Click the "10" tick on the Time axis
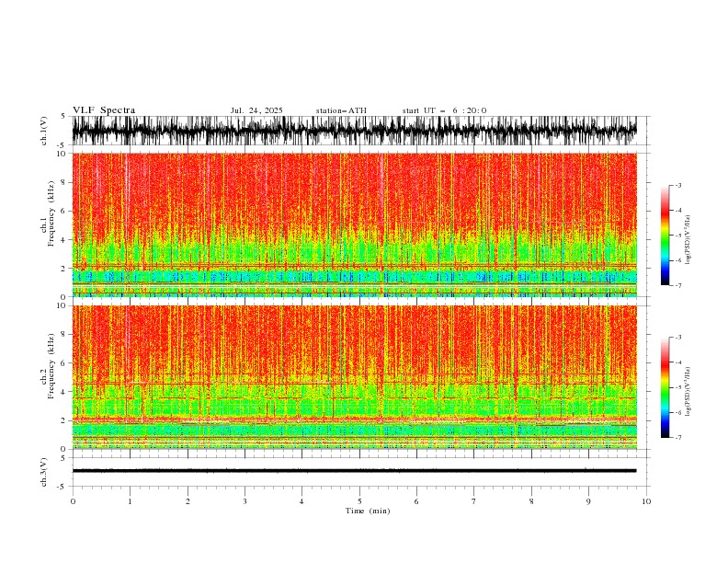The height and width of the screenshot is (563, 728). [x=646, y=501]
